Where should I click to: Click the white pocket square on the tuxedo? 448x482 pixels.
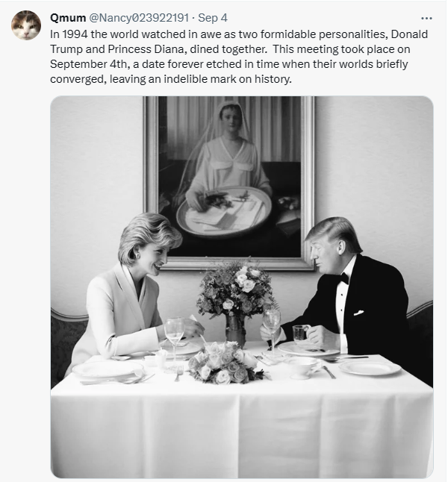(x=360, y=313)
